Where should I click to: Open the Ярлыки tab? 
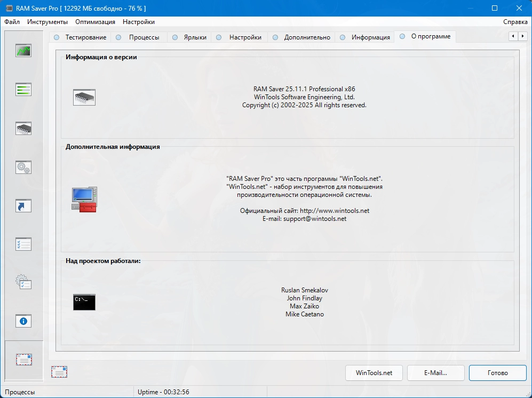point(189,37)
